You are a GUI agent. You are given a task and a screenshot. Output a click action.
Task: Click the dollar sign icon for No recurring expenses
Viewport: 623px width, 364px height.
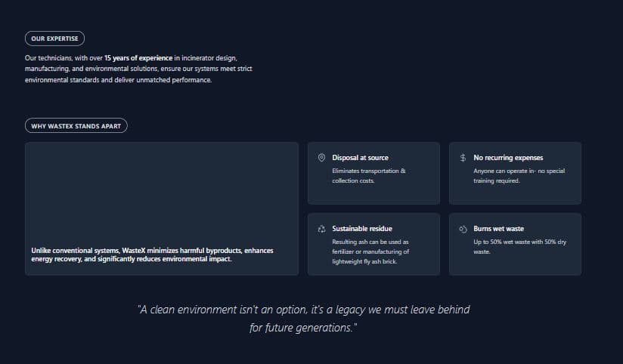463,158
